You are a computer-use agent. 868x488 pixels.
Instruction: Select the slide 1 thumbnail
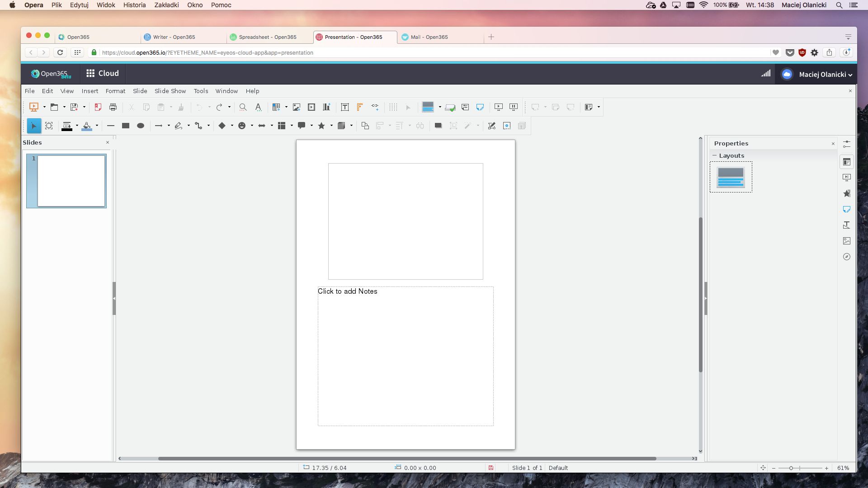point(71,181)
